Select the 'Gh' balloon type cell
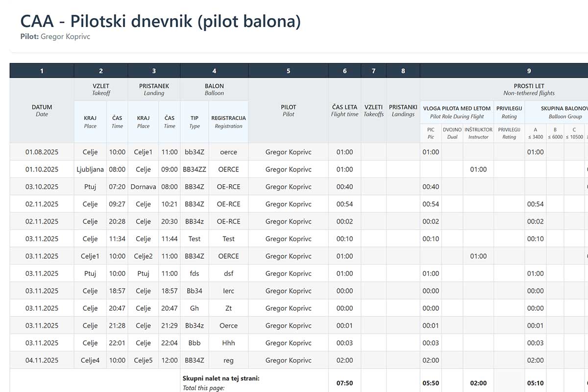 (195, 308)
